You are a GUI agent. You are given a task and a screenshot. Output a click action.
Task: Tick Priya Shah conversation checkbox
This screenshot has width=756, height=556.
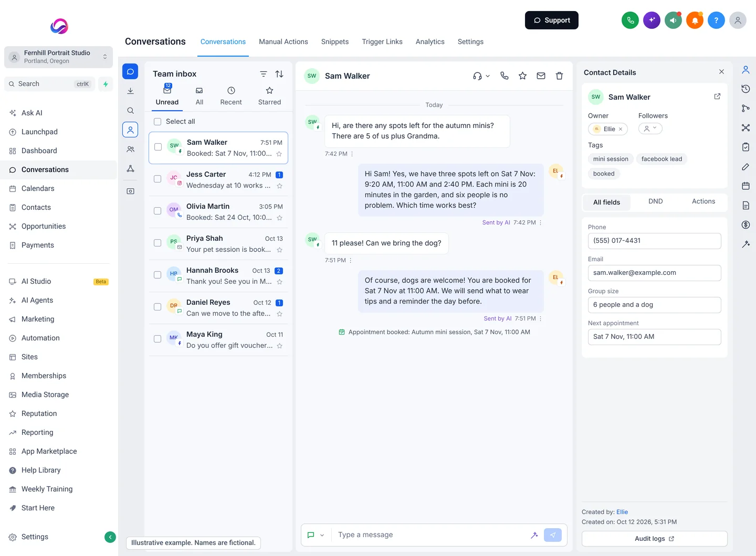[x=157, y=243]
